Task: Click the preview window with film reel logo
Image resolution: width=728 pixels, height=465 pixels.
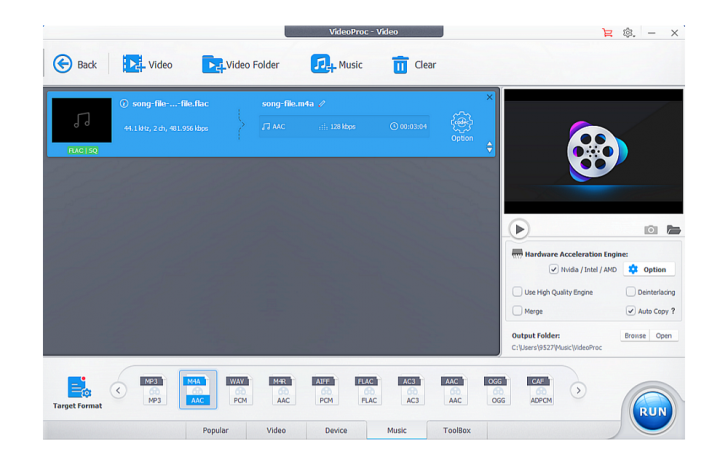Action: (x=593, y=151)
